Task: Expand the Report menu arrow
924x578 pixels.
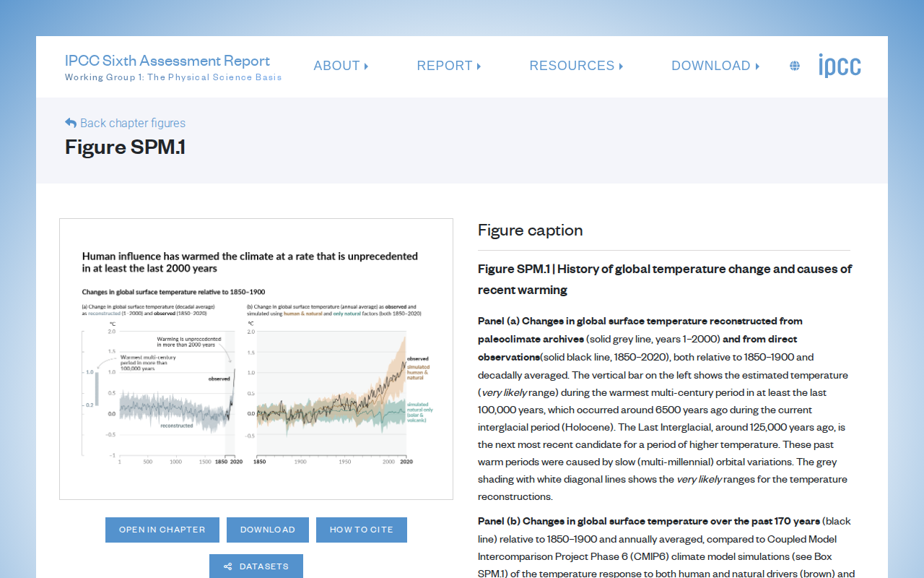Action: pyautogui.click(x=479, y=66)
